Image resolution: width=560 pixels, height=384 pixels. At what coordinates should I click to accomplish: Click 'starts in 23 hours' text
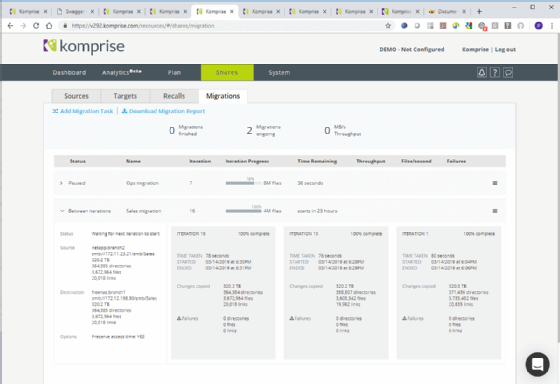pyautogui.click(x=317, y=211)
